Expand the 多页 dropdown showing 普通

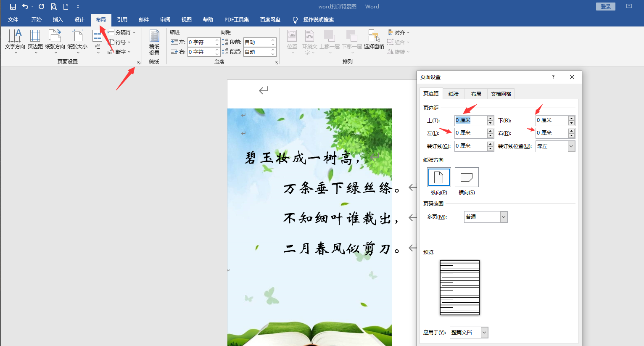[504, 217]
